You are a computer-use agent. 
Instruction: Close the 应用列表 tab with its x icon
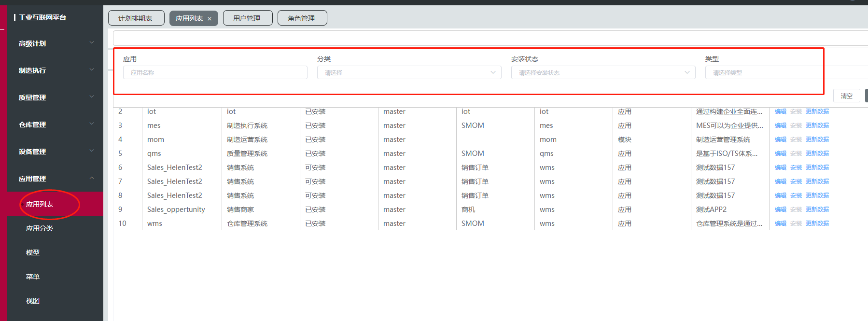(x=210, y=19)
